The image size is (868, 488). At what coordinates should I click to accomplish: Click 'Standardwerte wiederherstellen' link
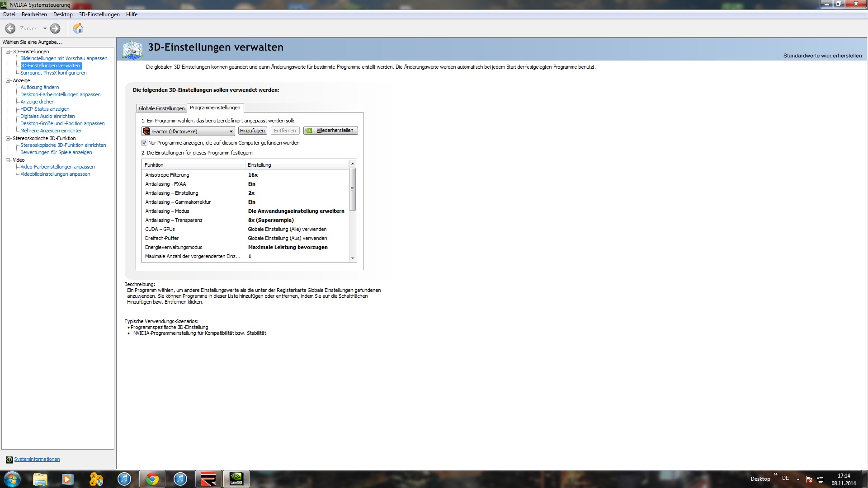point(822,56)
